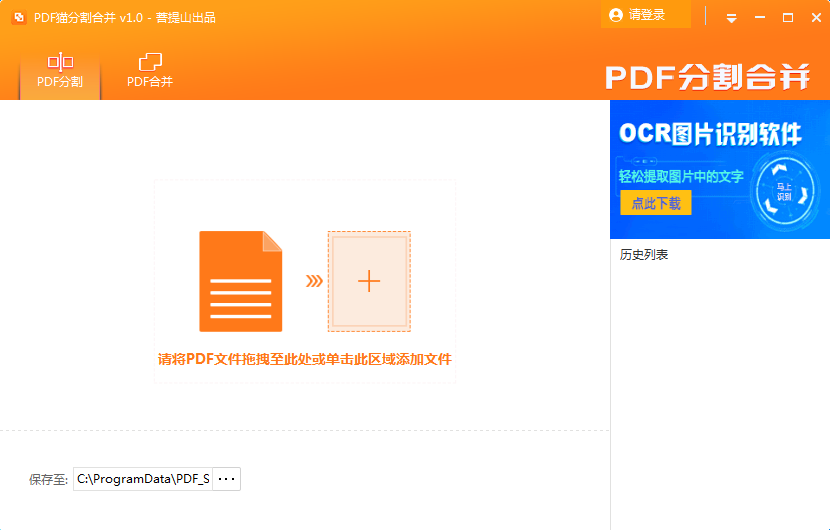Click the triple arrow chevrons icon

314,281
